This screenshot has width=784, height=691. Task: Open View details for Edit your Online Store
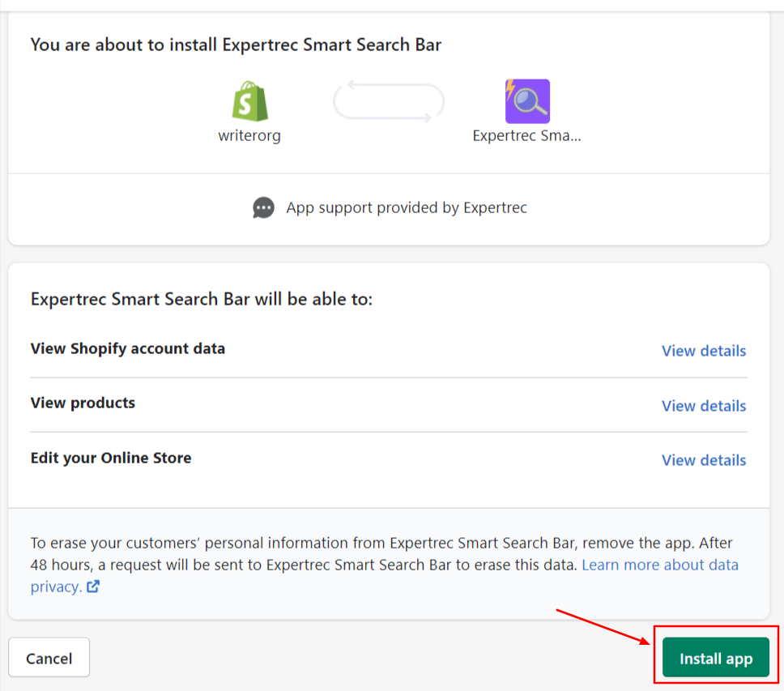tap(703, 460)
